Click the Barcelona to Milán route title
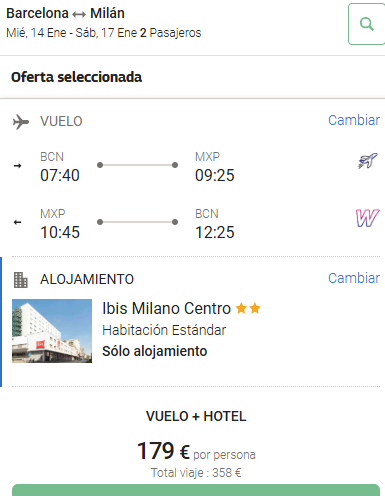Screen dimensions: 385x496 [x=65, y=13]
